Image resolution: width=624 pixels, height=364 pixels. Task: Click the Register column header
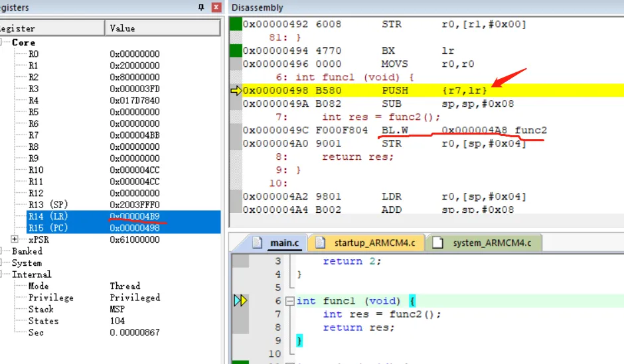(x=27, y=28)
